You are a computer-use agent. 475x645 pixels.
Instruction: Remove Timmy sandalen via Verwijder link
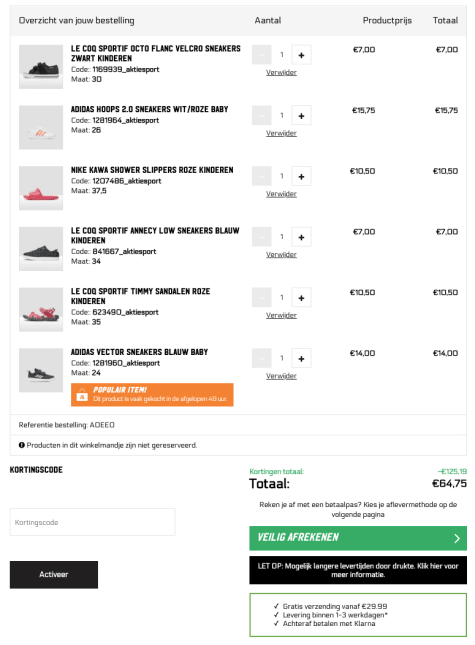coord(281,315)
